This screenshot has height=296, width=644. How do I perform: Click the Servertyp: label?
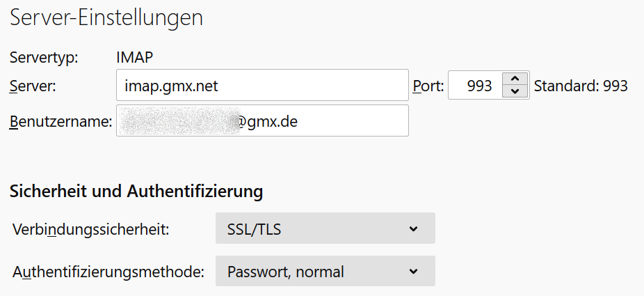pyautogui.click(x=44, y=58)
